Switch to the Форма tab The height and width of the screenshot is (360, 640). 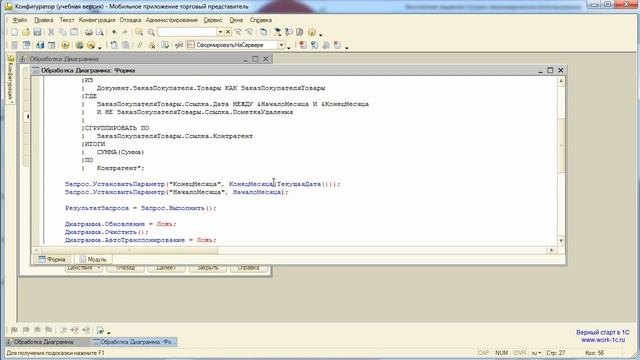(51, 259)
